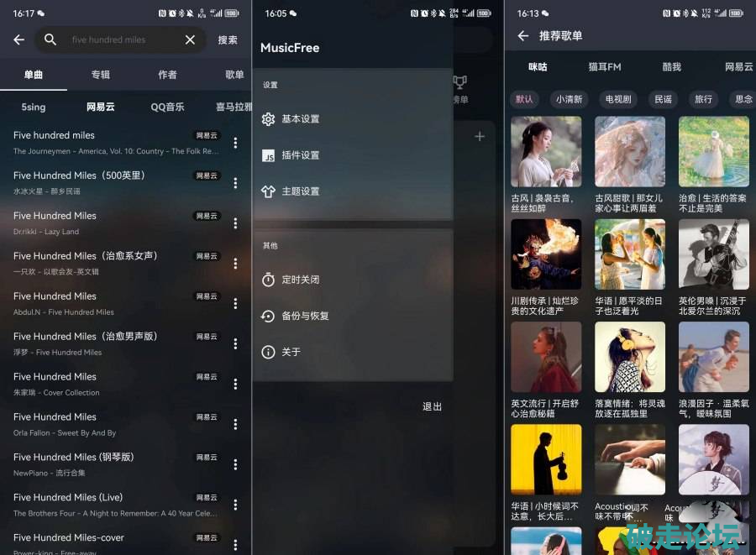Select the 默认 filter chip

click(524, 99)
